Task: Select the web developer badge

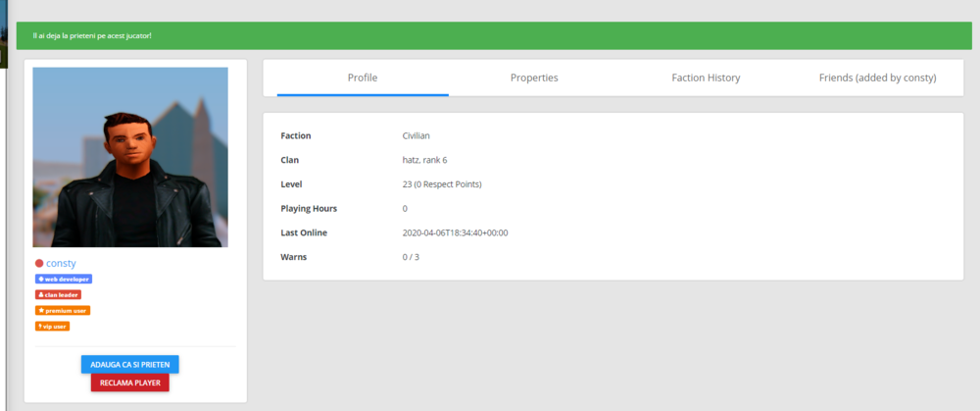Action: coord(64,279)
